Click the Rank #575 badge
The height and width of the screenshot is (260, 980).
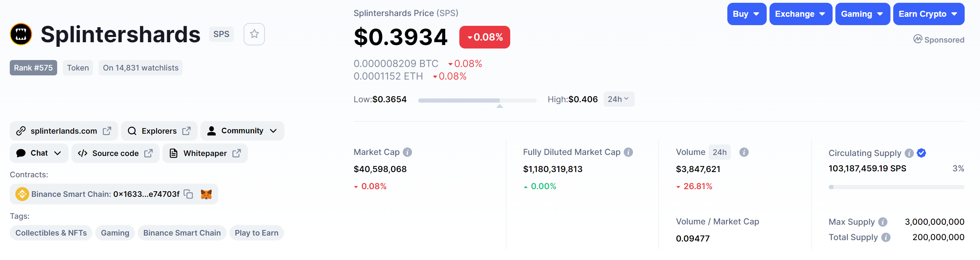(33, 68)
